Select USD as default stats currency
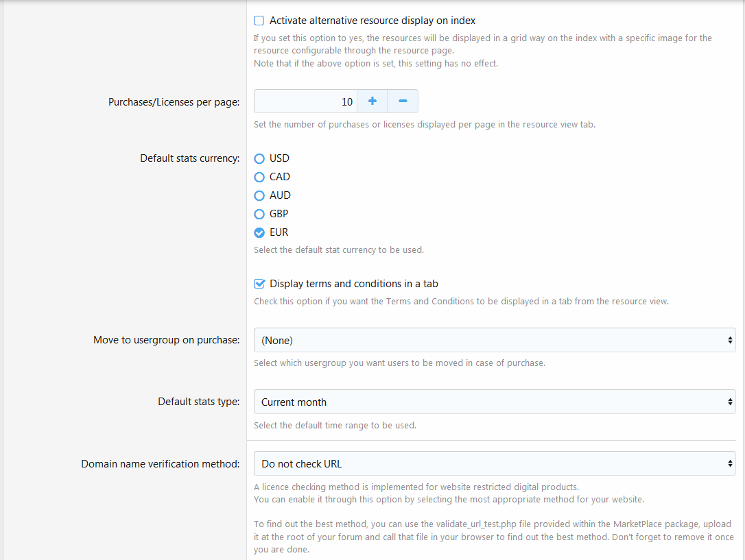The image size is (745, 560). click(259, 158)
